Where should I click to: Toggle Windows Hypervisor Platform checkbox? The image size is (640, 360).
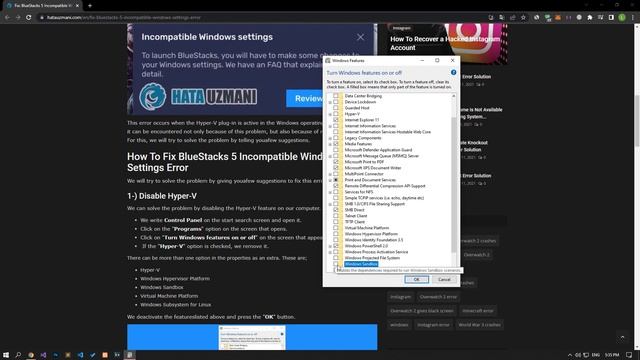click(x=336, y=234)
